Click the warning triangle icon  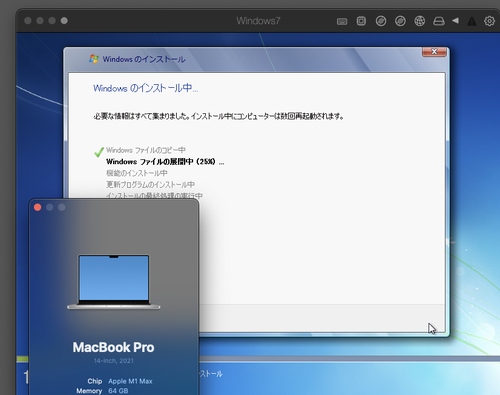(x=471, y=21)
